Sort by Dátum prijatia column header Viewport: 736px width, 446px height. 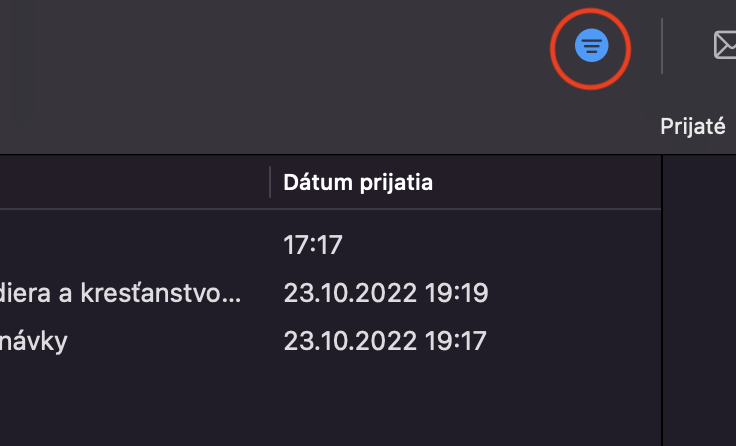358,183
